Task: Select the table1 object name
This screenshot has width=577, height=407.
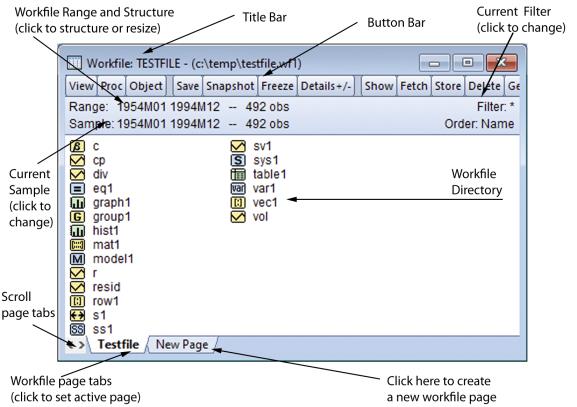Action: 270,174
